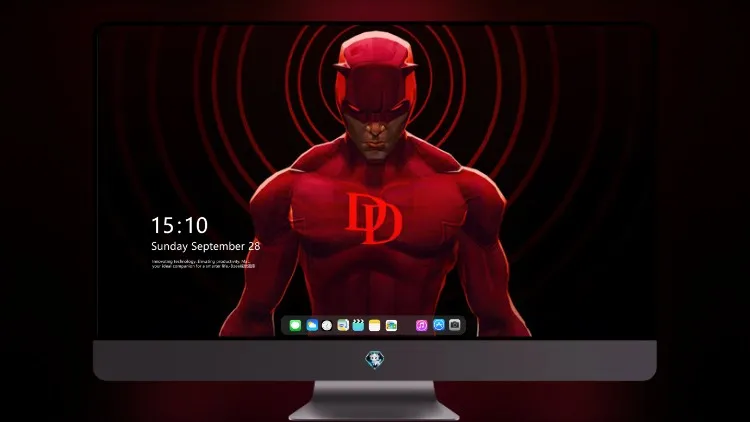
Task: Open the Weather app in dock
Action: click(312, 326)
